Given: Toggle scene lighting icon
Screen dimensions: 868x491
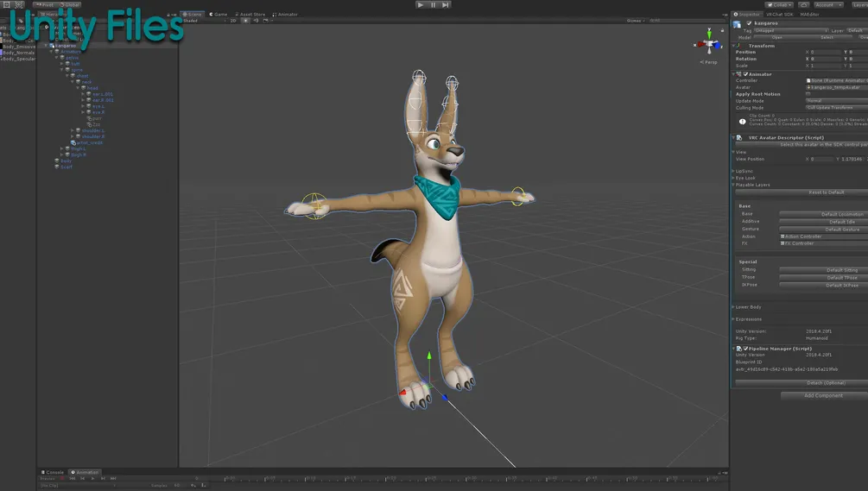Looking at the screenshot, I should (x=245, y=21).
